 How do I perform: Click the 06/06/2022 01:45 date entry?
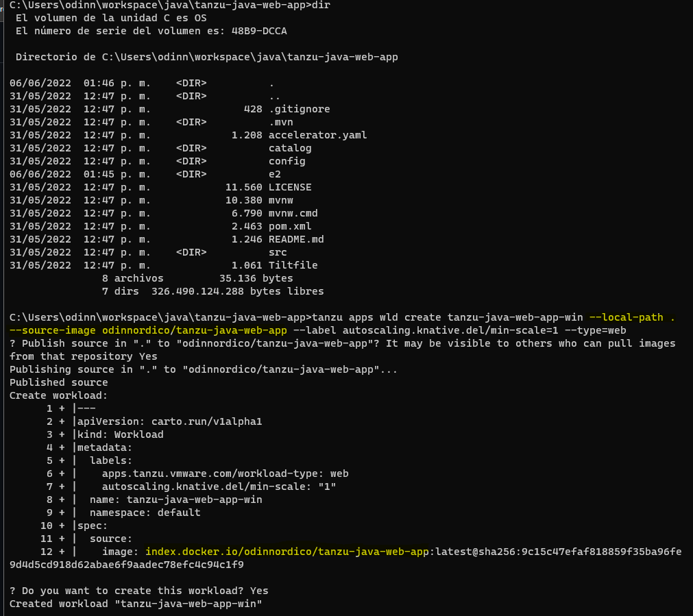pyautogui.click(x=80, y=174)
